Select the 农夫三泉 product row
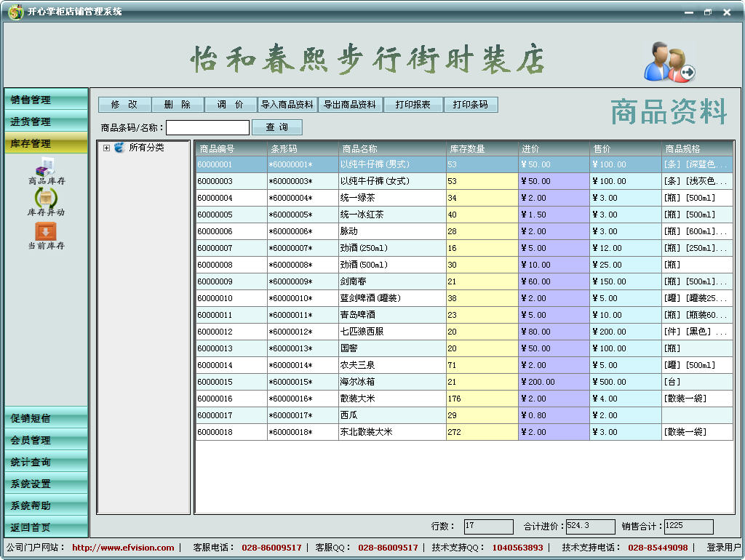The width and height of the screenshot is (745, 560). click(x=464, y=365)
